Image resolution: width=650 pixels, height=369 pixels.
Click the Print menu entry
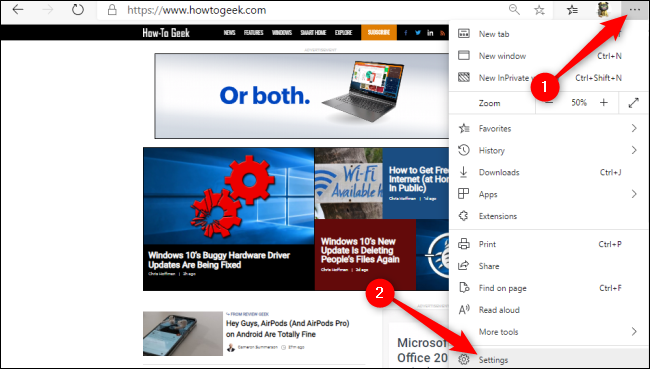coord(548,244)
